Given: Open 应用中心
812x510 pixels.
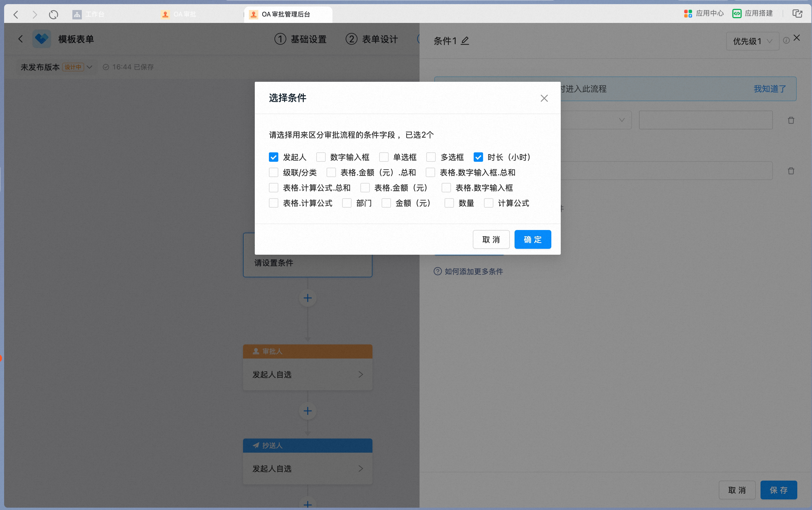Looking at the screenshot, I should point(704,14).
